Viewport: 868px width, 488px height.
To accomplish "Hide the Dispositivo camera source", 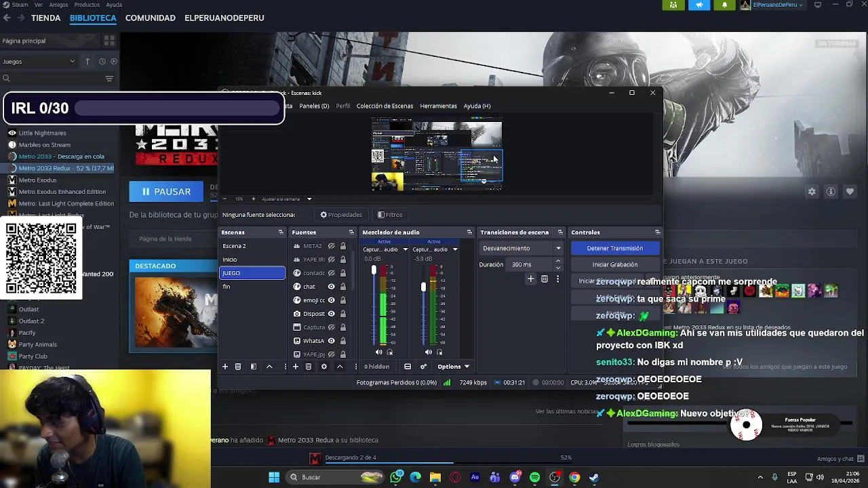I will (x=332, y=314).
